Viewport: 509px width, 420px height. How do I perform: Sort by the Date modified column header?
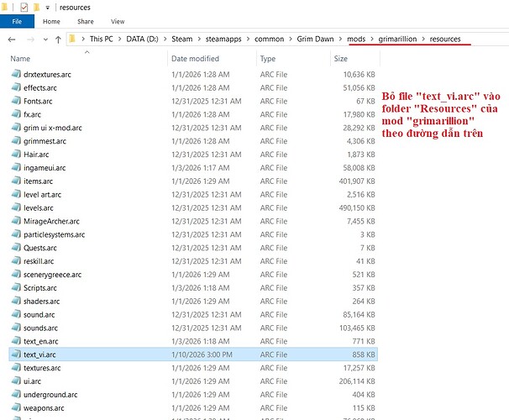[197, 59]
